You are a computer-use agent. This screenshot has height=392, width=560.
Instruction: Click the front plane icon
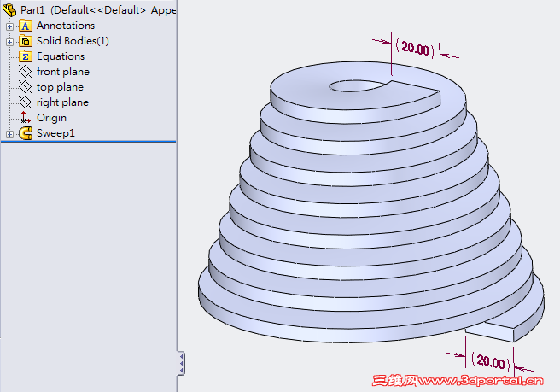[x=26, y=72]
